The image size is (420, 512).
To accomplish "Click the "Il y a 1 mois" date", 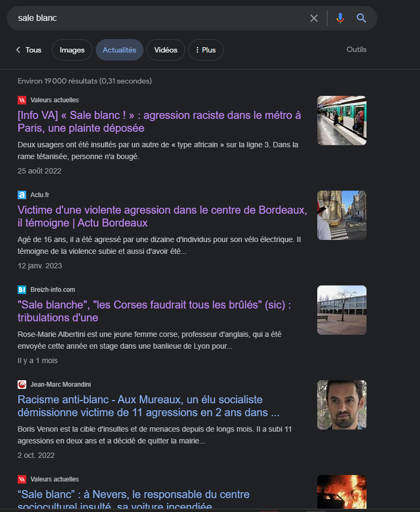I will (37, 360).
